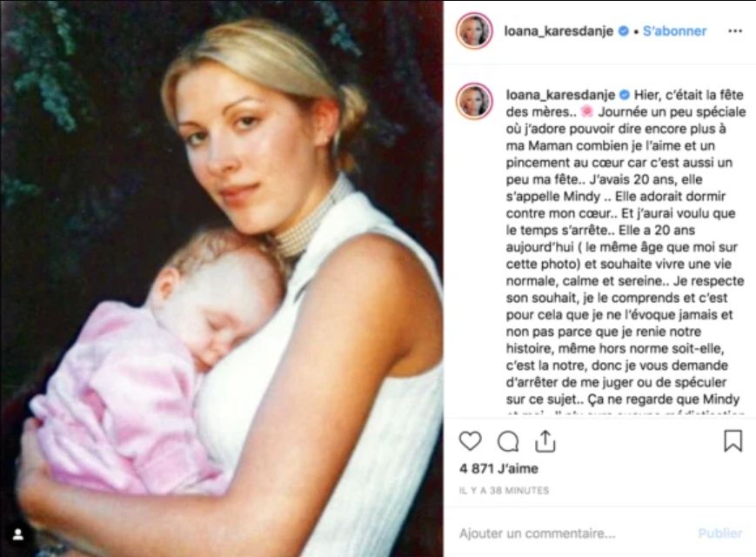Open the timestamp Il y a 38 minutes
This screenshot has height=557, width=756.
504,491
